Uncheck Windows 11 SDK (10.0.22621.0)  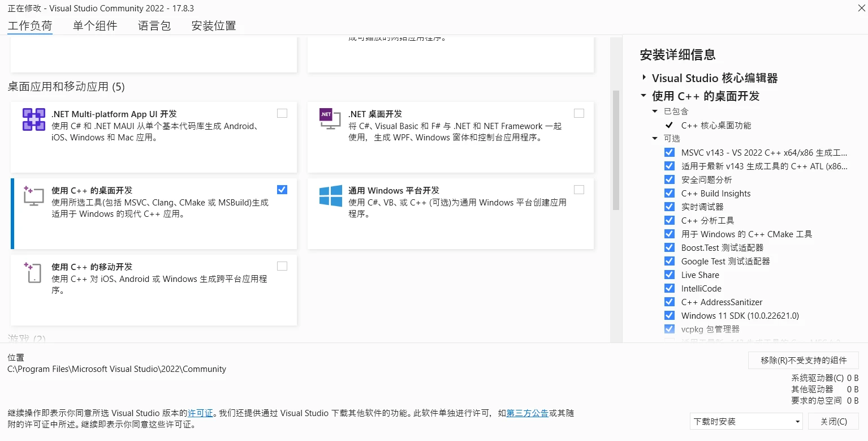click(x=670, y=315)
